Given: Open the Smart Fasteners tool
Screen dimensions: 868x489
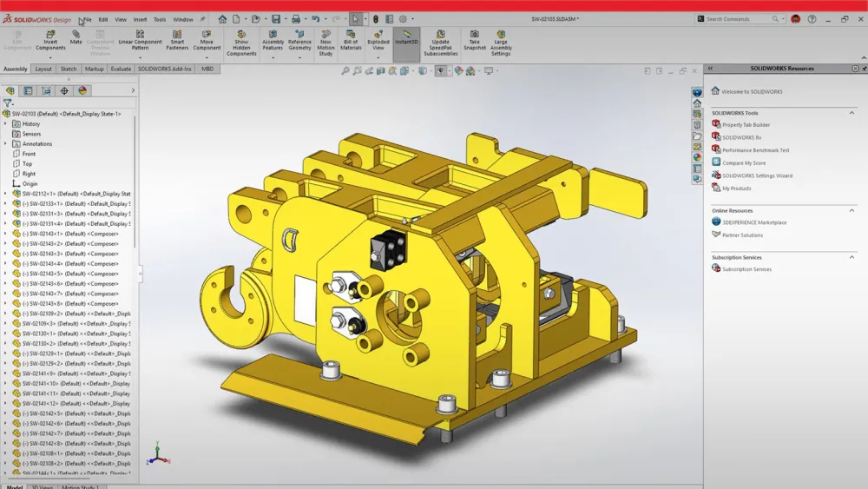Looking at the screenshot, I should point(177,40).
